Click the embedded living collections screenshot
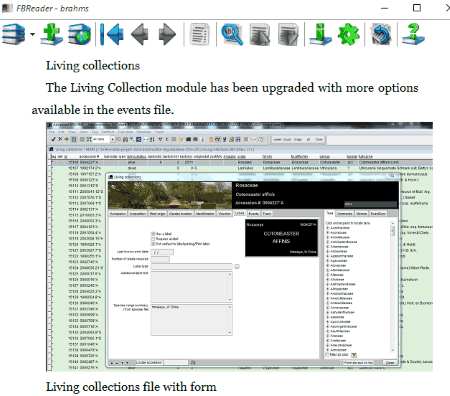The image size is (450, 396). click(x=239, y=247)
